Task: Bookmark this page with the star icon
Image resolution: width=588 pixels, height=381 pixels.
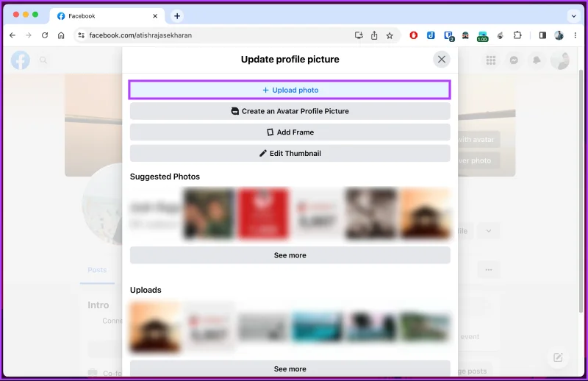Action: click(x=390, y=35)
